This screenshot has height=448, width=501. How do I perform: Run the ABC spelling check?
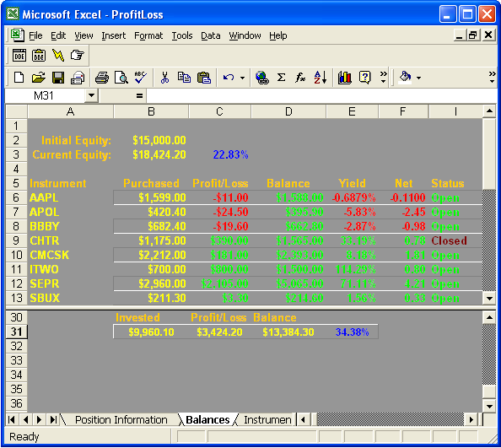tap(140, 78)
